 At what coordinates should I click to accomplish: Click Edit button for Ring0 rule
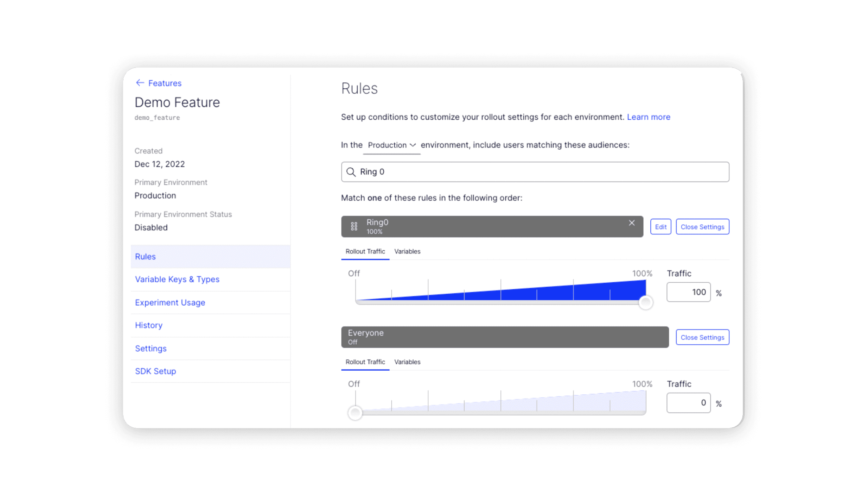click(660, 227)
